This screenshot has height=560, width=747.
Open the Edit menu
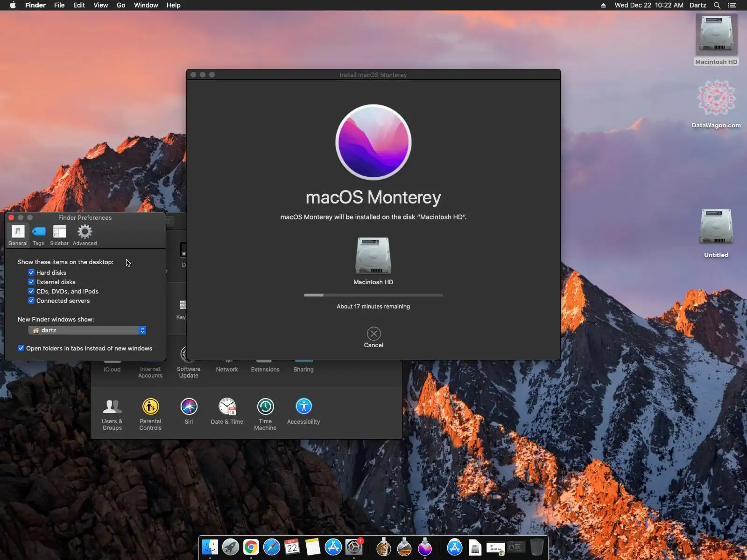(79, 5)
